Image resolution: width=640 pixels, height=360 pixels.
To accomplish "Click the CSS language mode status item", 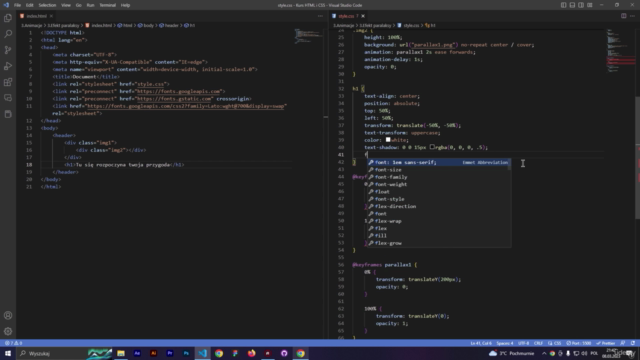I will pyautogui.click(x=555, y=343).
